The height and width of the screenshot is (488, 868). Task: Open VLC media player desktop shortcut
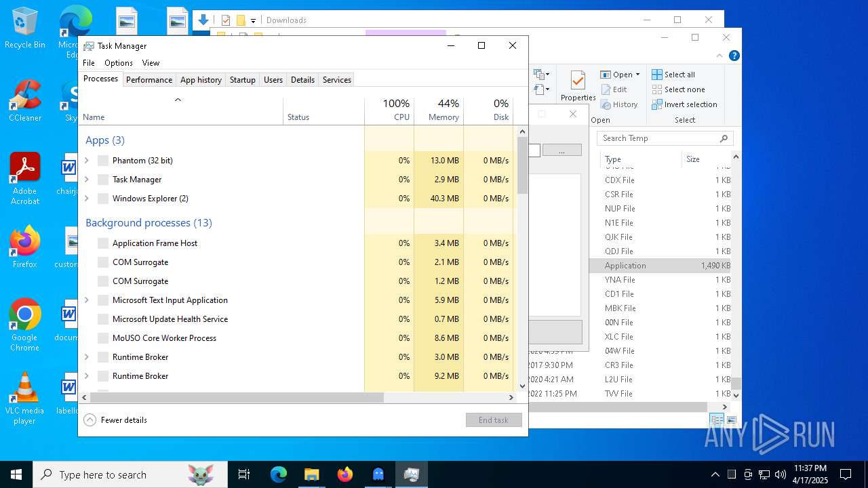tap(25, 399)
